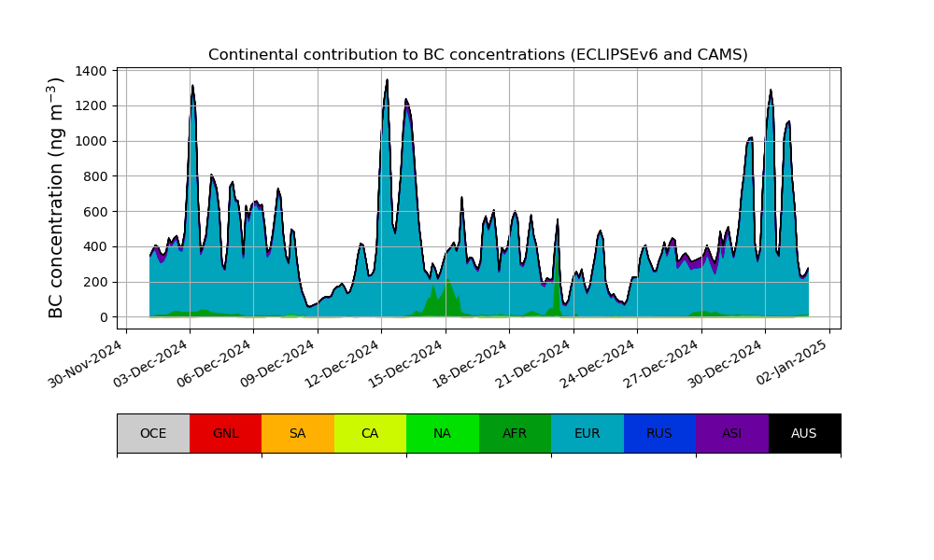The height and width of the screenshot is (560, 934).
Task: Click the chart title about continental contribution
Action: tap(478, 55)
